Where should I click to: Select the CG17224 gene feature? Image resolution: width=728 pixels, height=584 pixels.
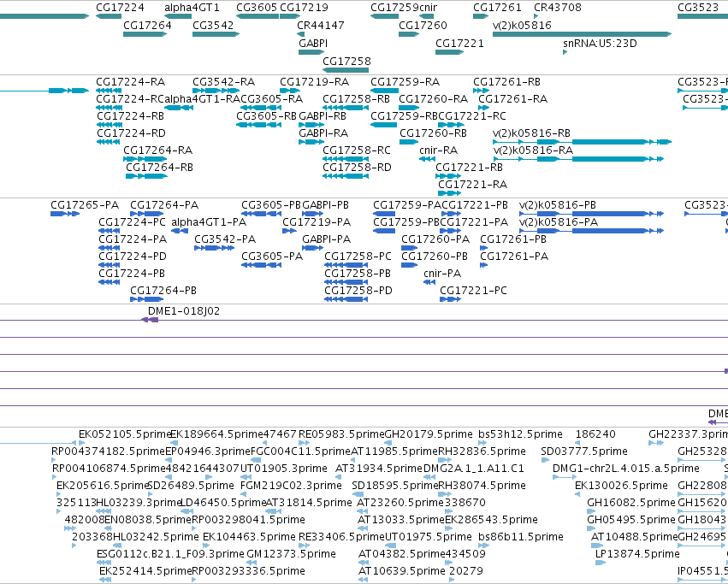(x=109, y=16)
